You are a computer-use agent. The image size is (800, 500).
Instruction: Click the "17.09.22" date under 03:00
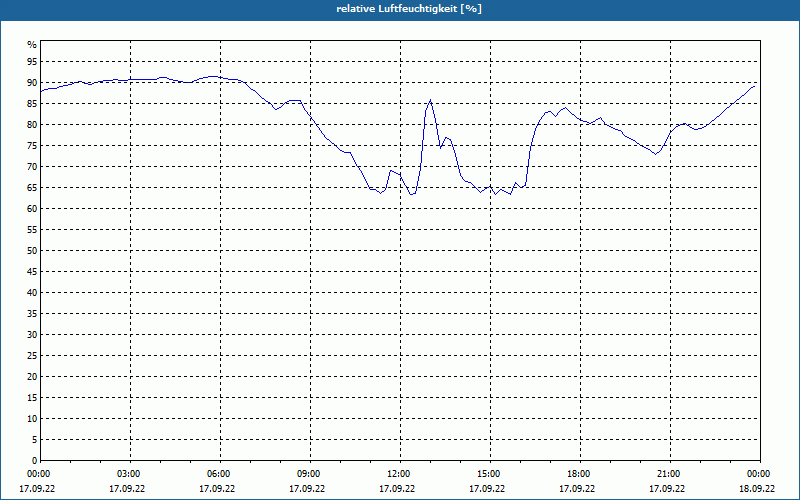(127, 489)
